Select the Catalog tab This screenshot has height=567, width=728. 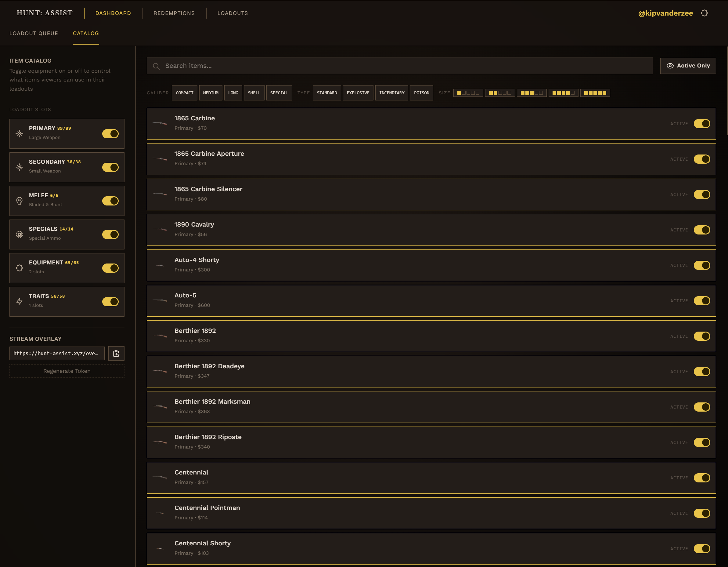click(86, 33)
